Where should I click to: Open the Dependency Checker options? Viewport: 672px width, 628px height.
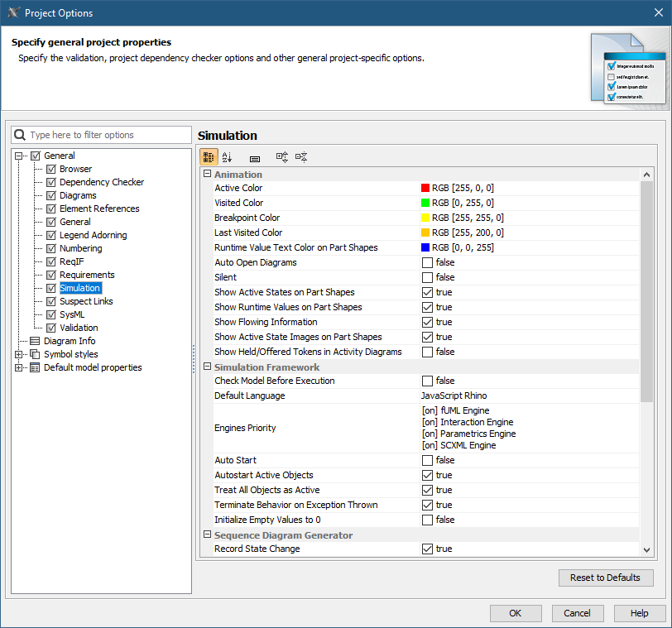(101, 182)
